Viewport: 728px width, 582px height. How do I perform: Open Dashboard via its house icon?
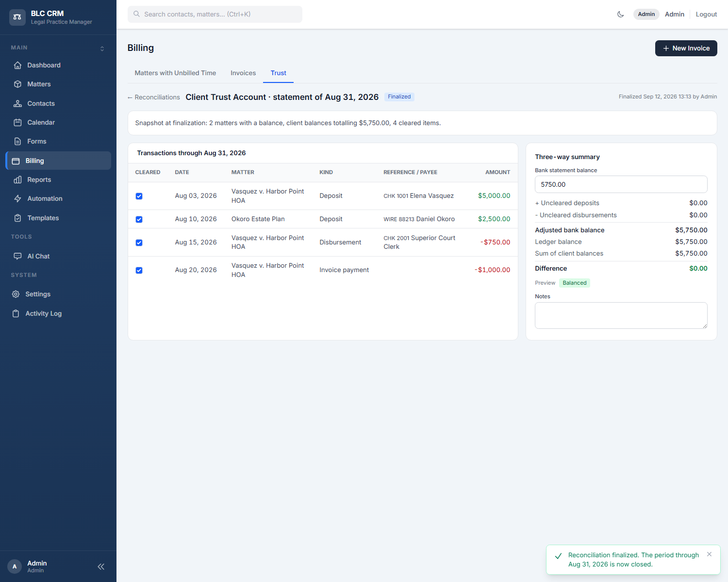pos(18,65)
